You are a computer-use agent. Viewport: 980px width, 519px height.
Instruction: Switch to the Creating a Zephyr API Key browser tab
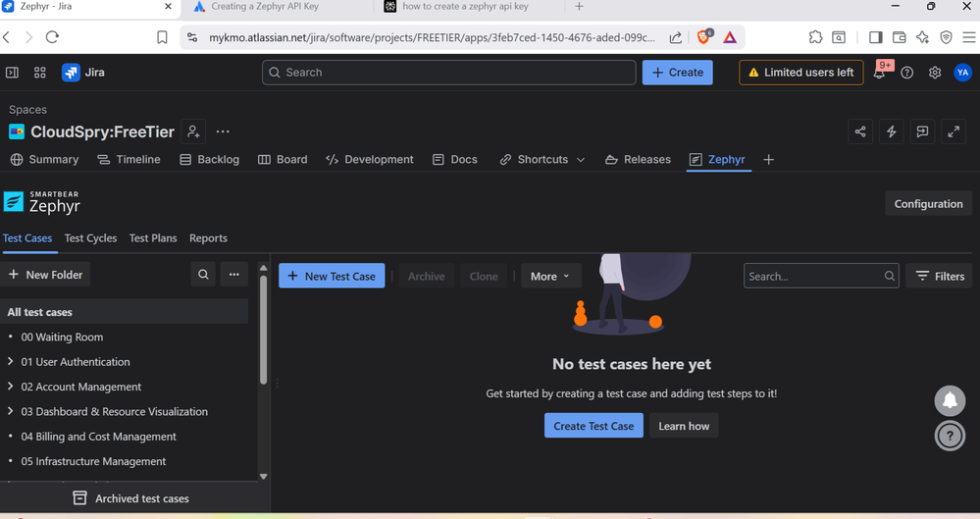265,6
